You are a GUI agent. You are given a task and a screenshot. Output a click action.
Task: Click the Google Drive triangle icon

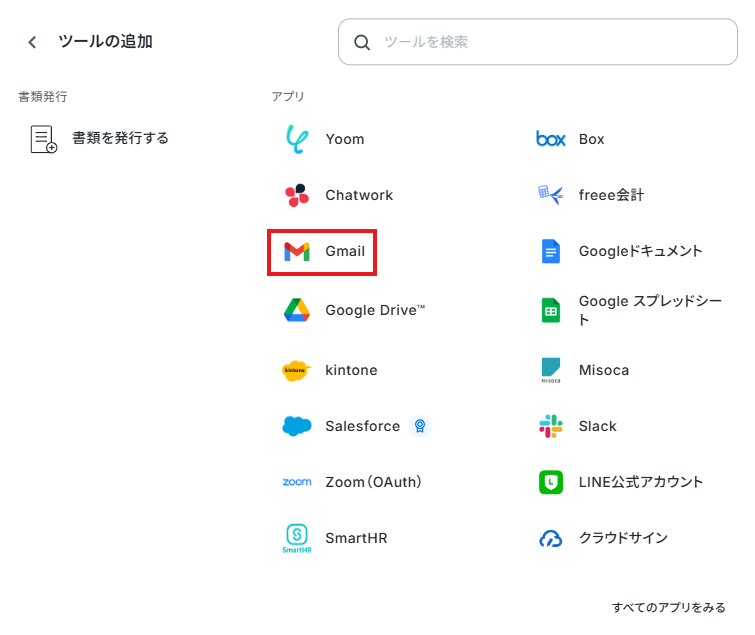(x=297, y=310)
